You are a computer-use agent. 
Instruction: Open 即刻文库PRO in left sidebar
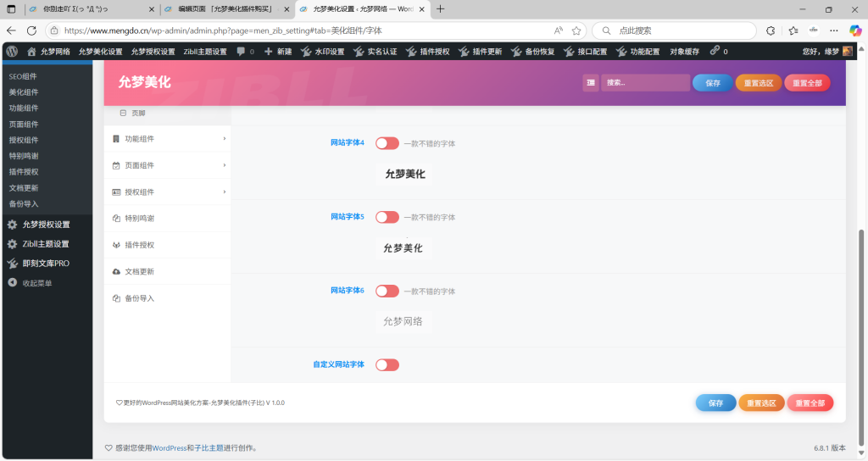pyautogui.click(x=47, y=264)
